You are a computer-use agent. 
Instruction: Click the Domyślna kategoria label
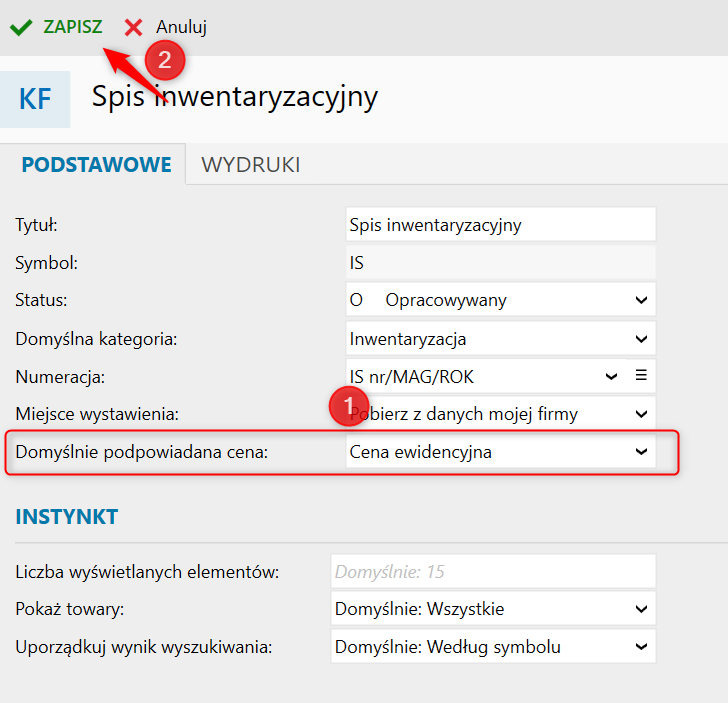point(96,339)
